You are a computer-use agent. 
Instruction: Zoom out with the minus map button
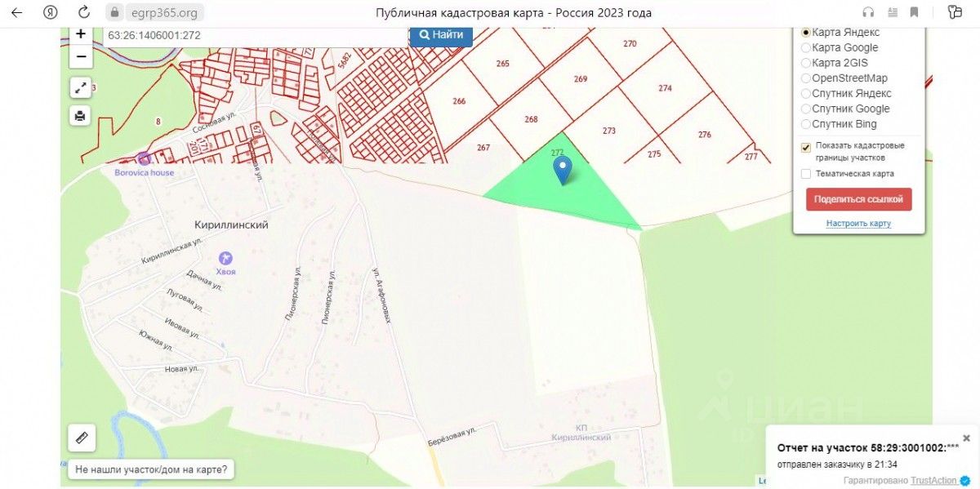pyautogui.click(x=80, y=57)
